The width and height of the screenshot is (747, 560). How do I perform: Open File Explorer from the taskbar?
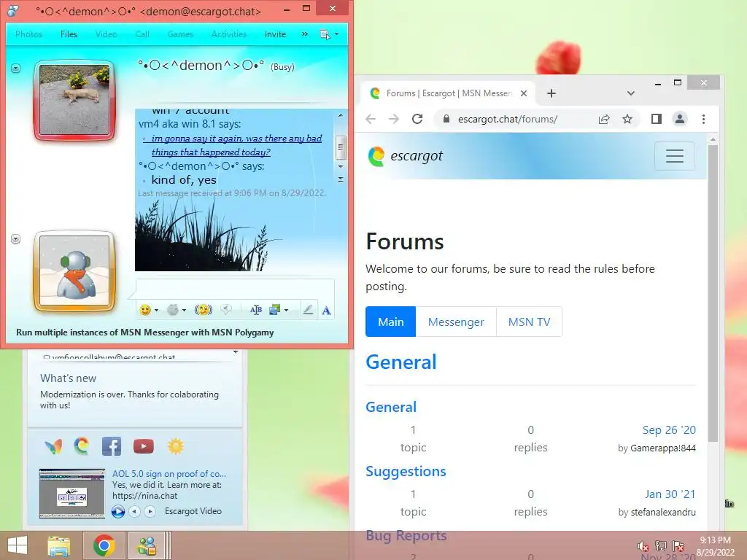[59, 545]
